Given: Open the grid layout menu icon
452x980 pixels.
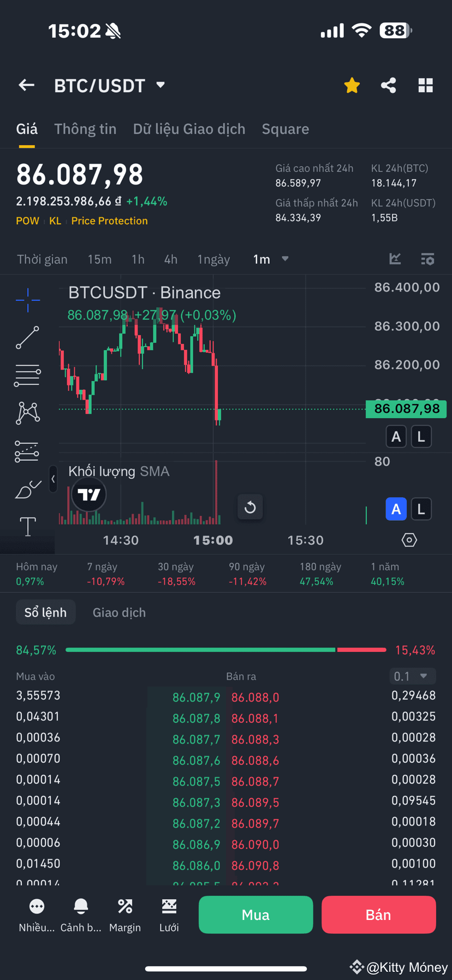Looking at the screenshot, I should pos(426,85).
